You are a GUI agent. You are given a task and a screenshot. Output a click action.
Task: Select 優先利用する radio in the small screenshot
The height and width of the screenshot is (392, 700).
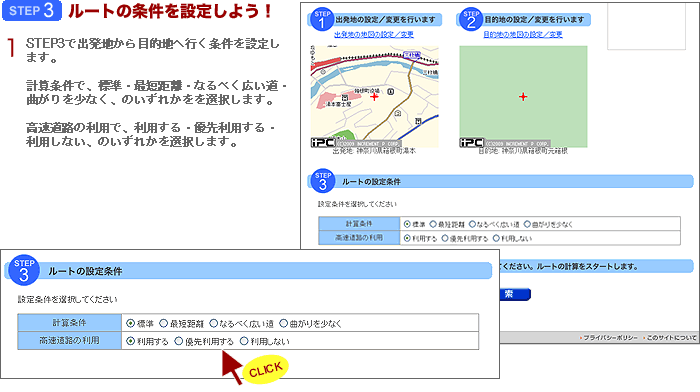tap(445, 238)
